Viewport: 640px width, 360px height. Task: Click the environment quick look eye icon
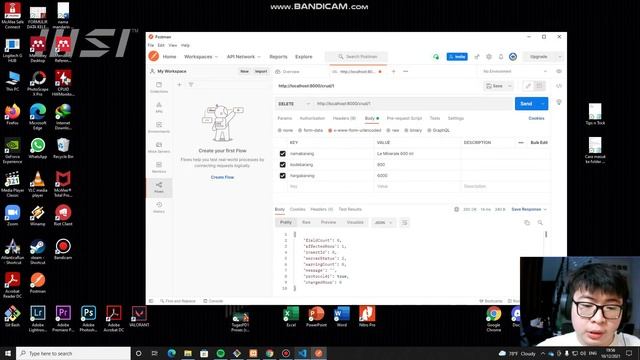559,71
